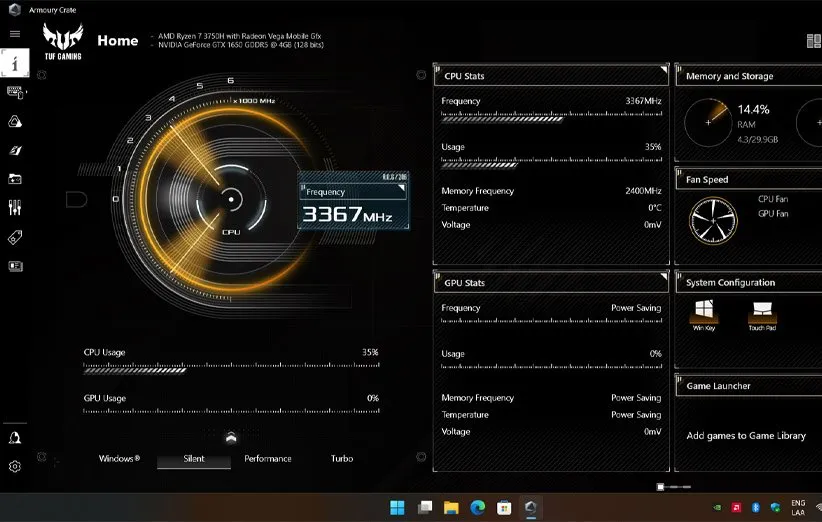Screen dimensions: 822x522
Task: Open the Device keyboard icon in sidebar
Action: pyautogui.click(x=15, y=91)
